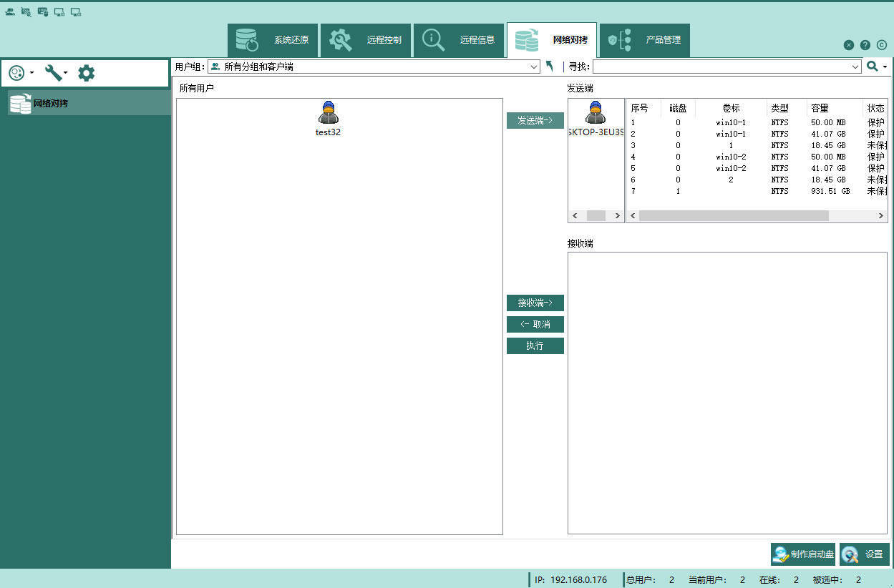Open the palette-style round icon menu
Screen dimensions: 894x588
tap(21, 72)
